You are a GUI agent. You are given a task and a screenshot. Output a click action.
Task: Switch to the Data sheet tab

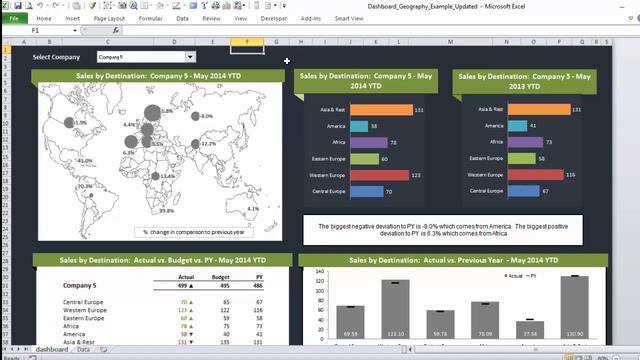click(x=83, y=349)
